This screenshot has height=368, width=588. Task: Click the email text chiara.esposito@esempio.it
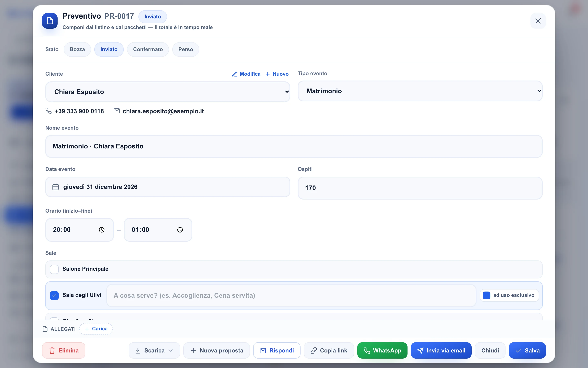163,111
